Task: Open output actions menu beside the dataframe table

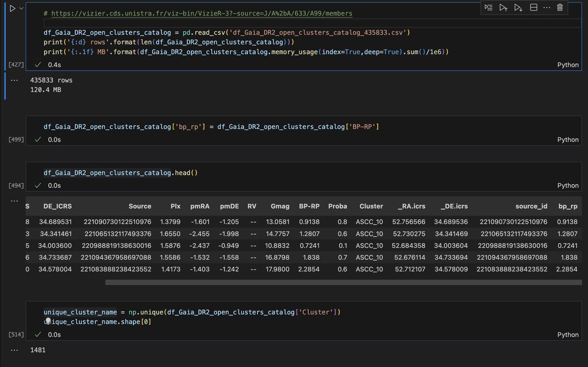Action: 14,200
